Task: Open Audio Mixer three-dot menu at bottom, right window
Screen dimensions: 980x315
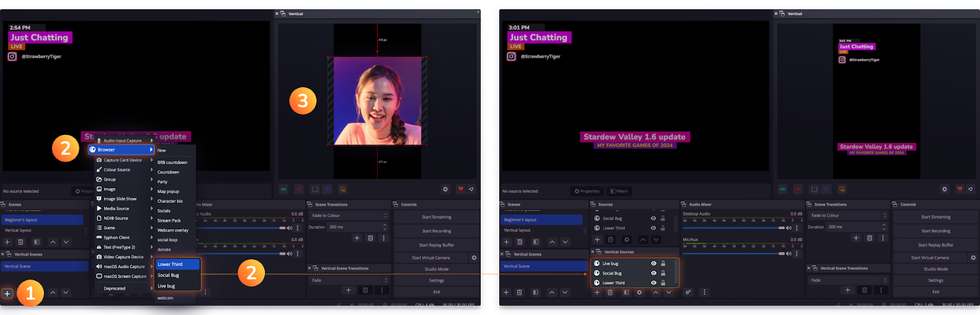Action: [x=704, y=292]
